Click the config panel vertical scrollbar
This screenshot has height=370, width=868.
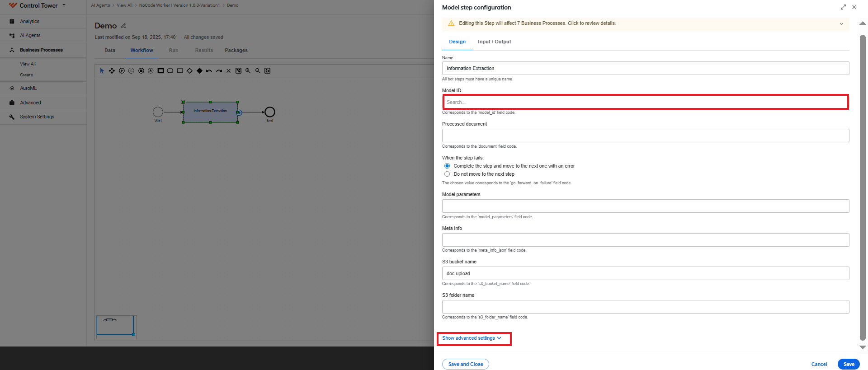[863, 187]
